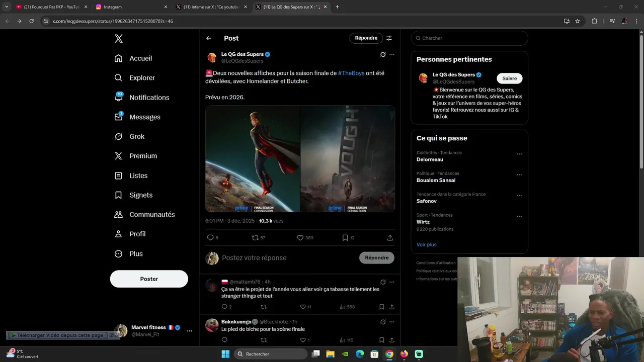Bookmark the main post showing 12

point(345,238)
